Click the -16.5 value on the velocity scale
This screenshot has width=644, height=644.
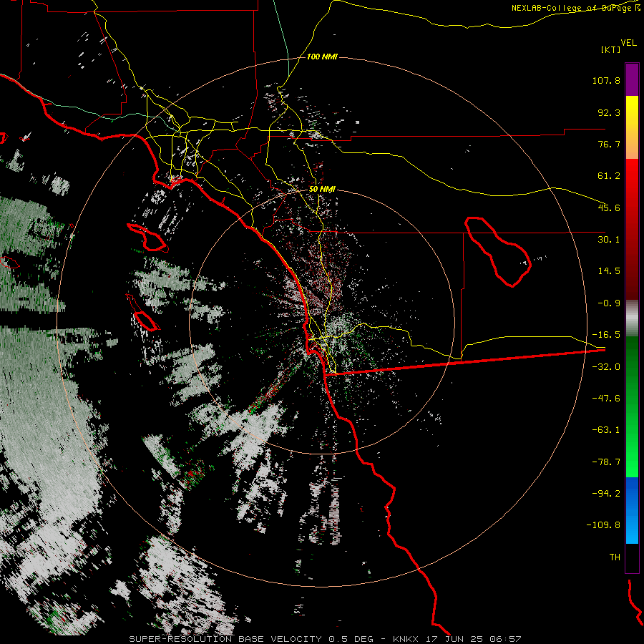606,335
